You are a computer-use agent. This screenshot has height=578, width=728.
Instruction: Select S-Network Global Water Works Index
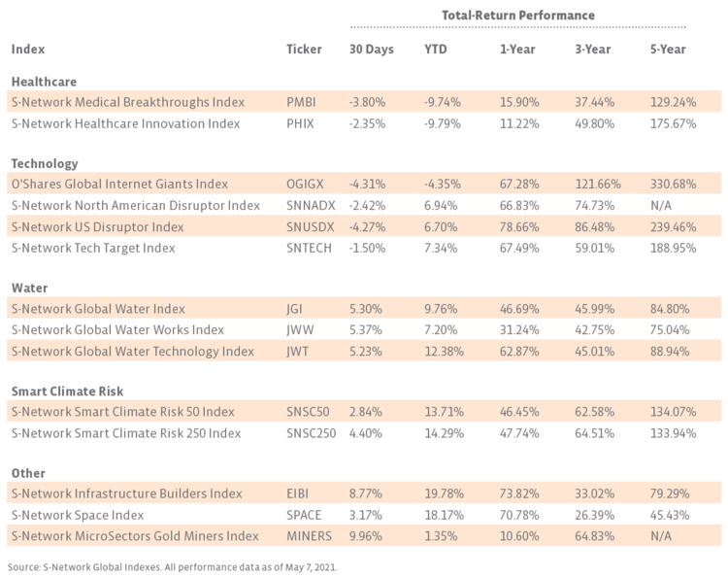[116, 329]
